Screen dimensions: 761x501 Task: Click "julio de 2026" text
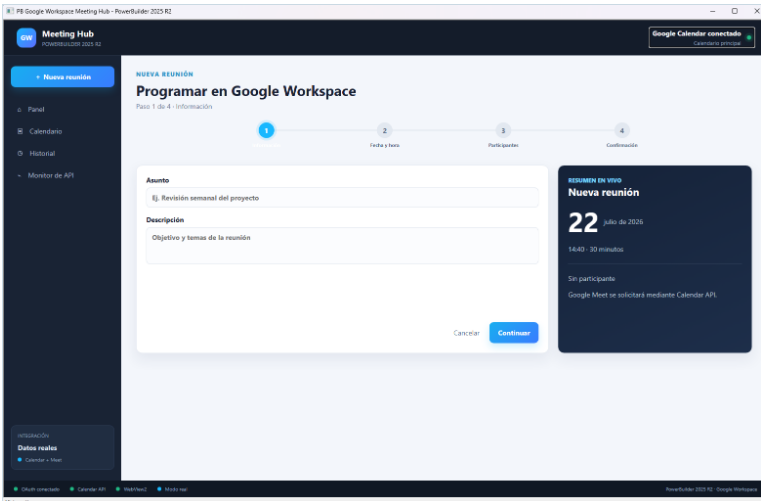click(x=623, y=222)
